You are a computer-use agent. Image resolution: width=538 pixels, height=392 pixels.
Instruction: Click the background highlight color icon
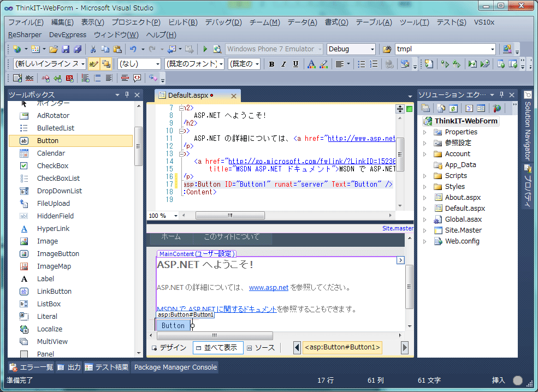coord(323,64)
